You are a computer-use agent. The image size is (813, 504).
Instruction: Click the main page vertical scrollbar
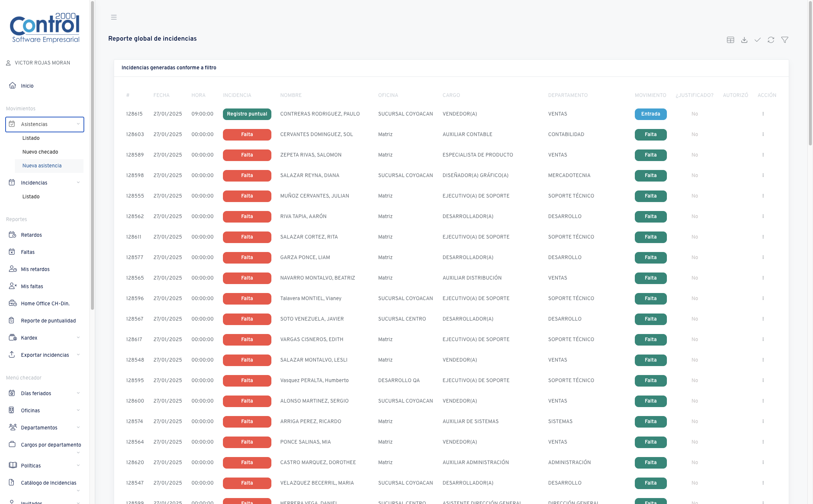click(810, 73)
